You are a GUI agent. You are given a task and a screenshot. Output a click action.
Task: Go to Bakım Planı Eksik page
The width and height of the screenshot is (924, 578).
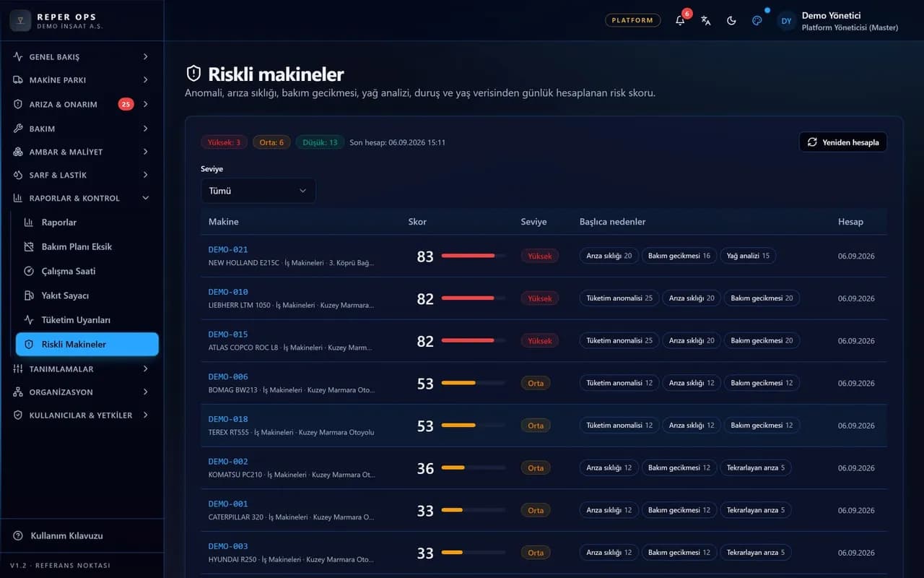pos(87,247)
